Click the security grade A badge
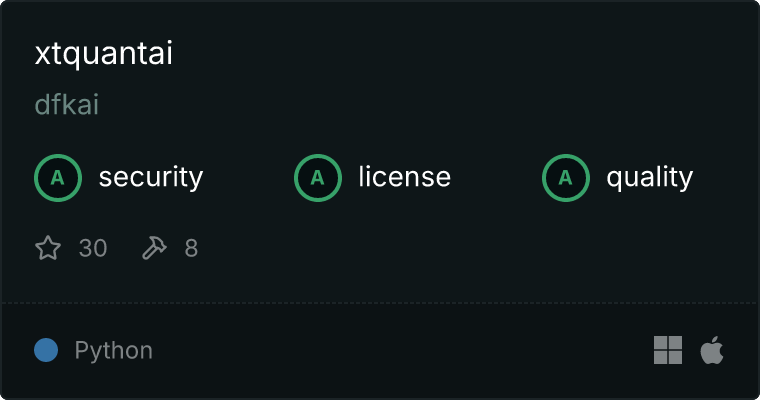The image size is (760, 400). pos(58,178)
